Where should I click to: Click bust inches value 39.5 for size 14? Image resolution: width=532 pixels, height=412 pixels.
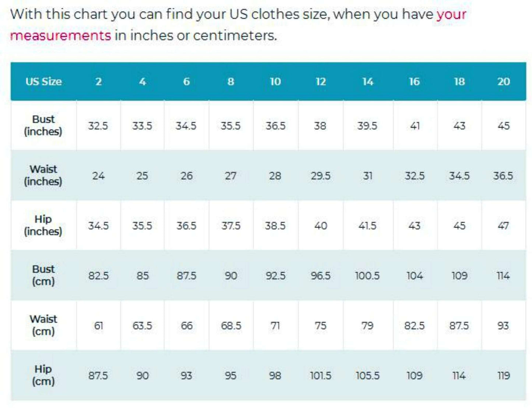pyautogui.click(x=367, y=126)
